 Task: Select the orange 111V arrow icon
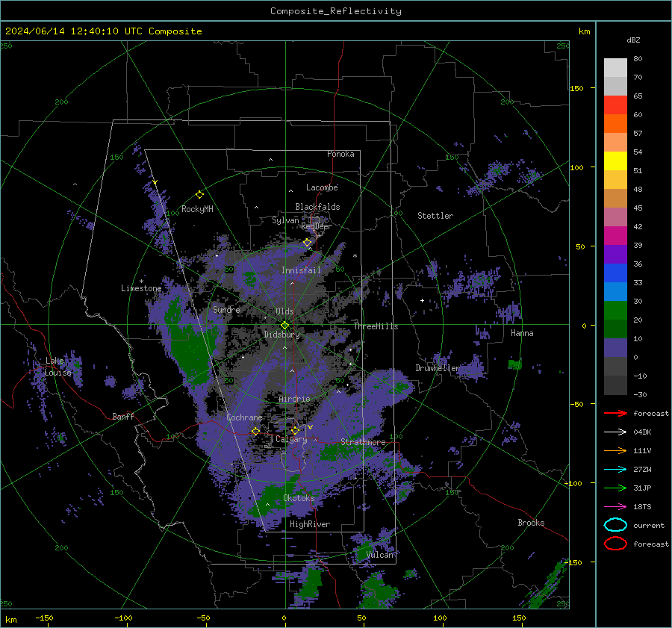[x=615, y=450]
